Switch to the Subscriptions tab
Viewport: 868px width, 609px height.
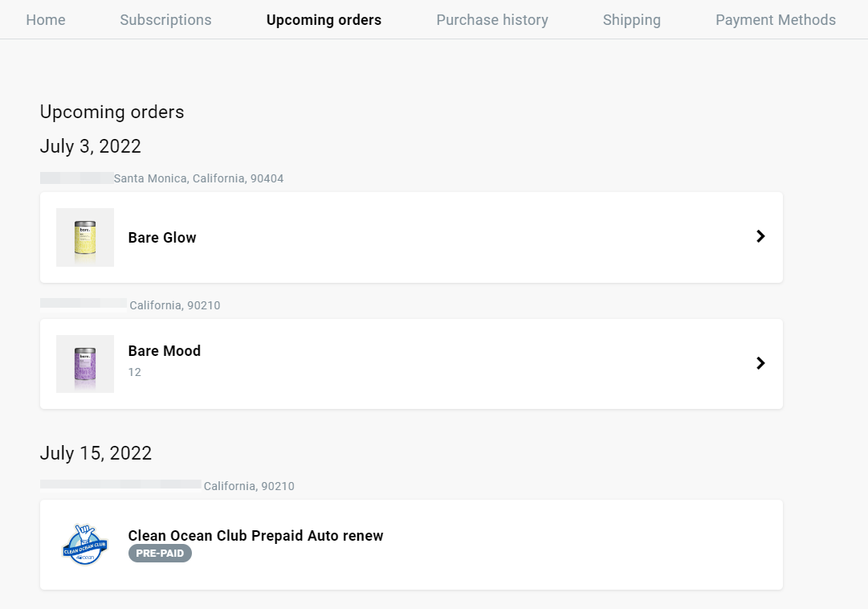coord(165,20)
